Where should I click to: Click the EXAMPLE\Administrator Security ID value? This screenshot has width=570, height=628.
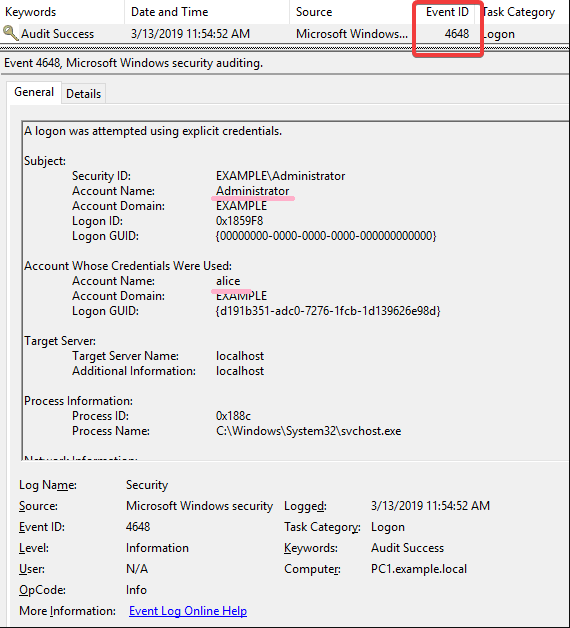(280, 176)
